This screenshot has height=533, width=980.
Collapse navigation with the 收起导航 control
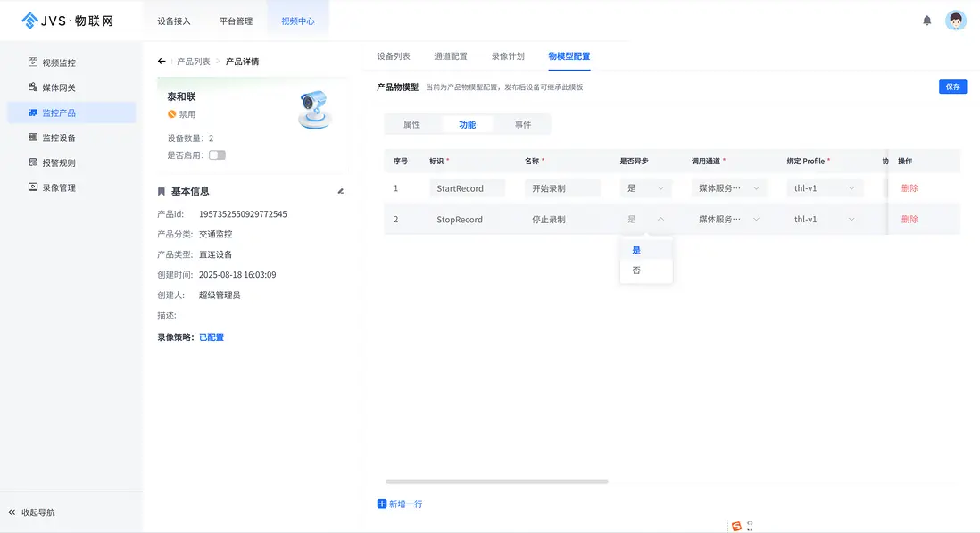30,512
